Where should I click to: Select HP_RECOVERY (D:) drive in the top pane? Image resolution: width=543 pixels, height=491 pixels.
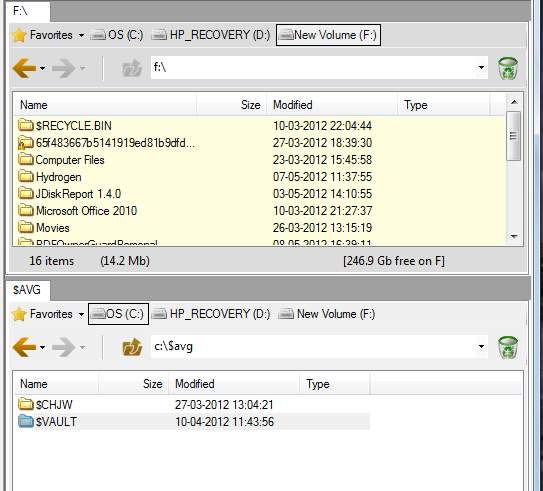click(x=211, y=35)
